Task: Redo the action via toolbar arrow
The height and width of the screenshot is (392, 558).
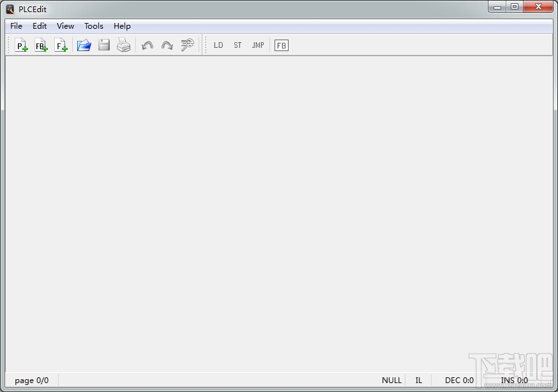Action: click(x=167, y=45)
